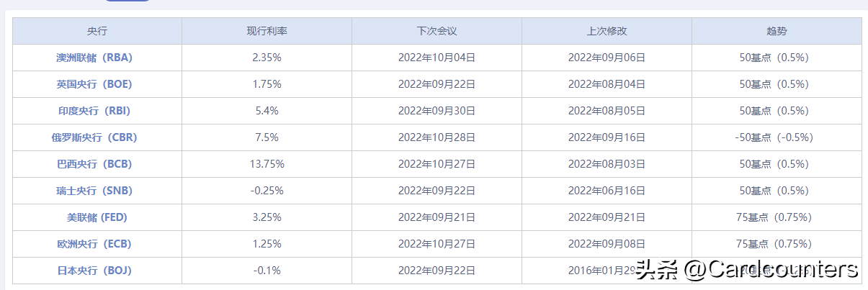Click the 趋势 column header
Viewport: 868px width, 290px height.
[x=777, y=32]
